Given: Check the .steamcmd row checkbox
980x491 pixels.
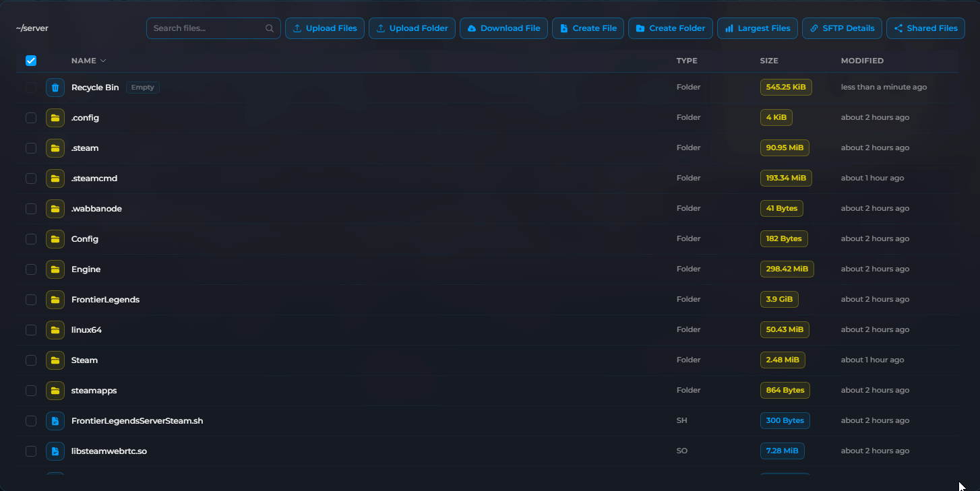Looking at the screenshot, I should 31,178.
